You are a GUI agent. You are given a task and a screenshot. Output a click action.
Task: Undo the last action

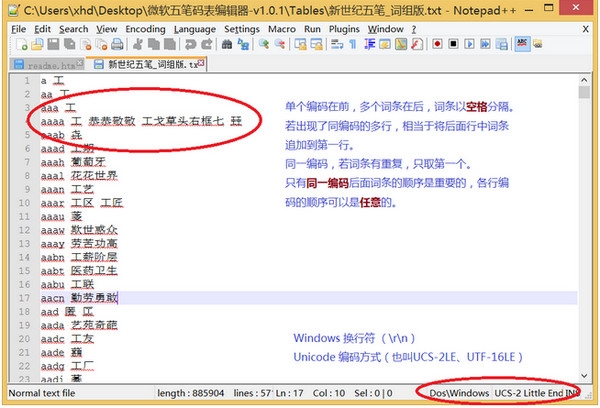point(190,44)
